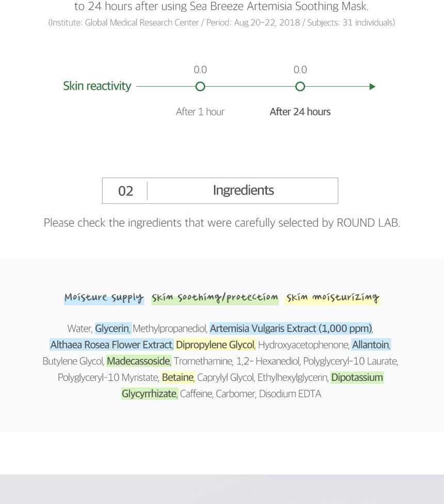The width and height of the screenshot is (444, 504).
Task: Click the Althaea Rosea Flower Extract ingredient
Action: click(112, 345)
